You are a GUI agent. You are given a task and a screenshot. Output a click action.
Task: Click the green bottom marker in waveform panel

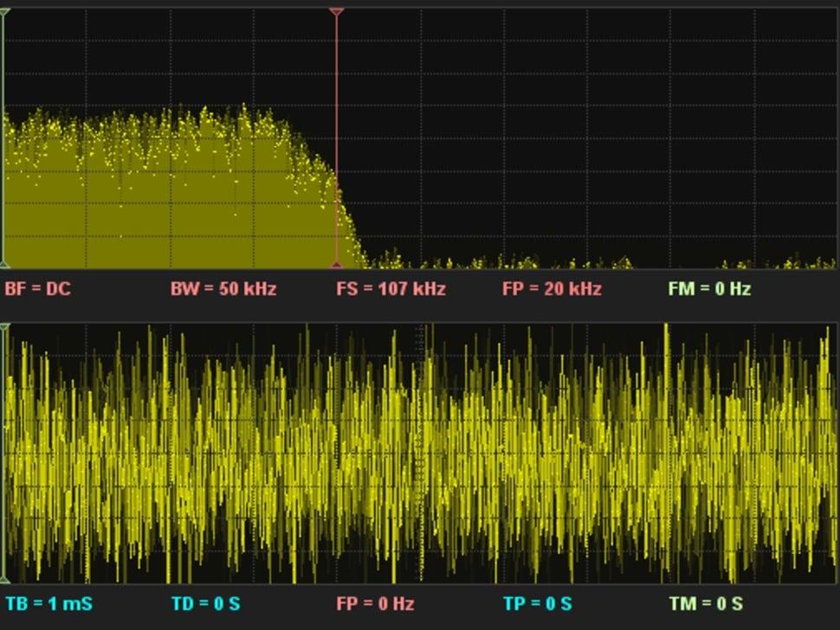click(4, 579)
